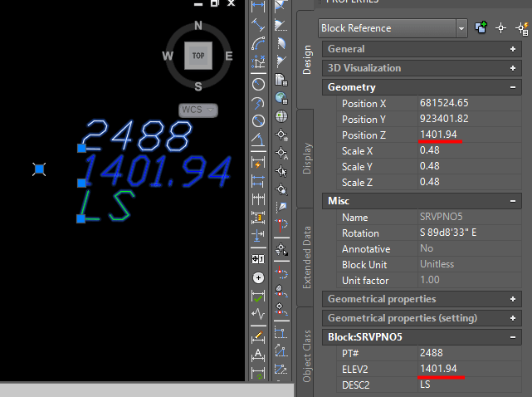Switch to the Display tab
Image resolution: width=532 pixels, height=397 pixels.
click(x=305, y=159)
